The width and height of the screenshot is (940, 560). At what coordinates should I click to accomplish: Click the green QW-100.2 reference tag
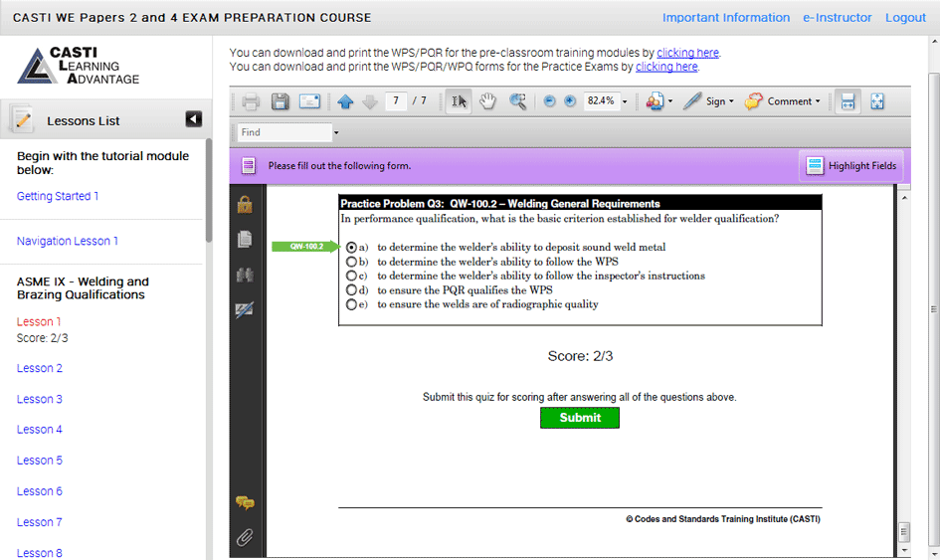pos(305,247)
